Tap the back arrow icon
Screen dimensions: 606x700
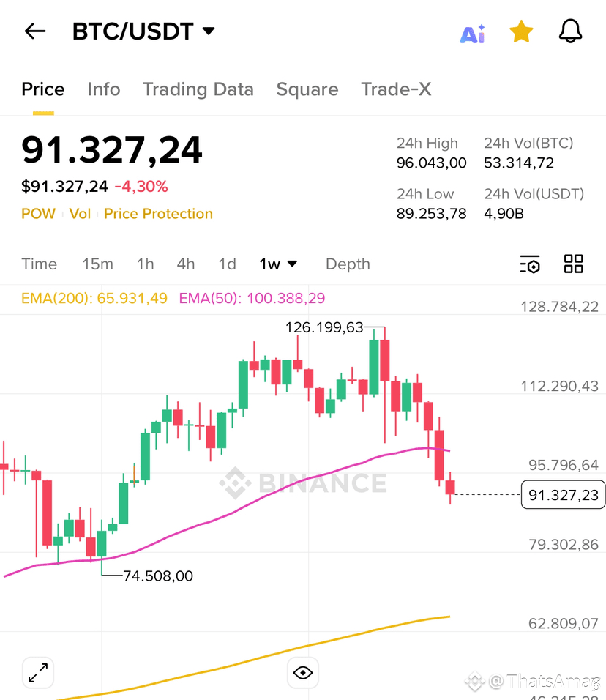[34, 31]
